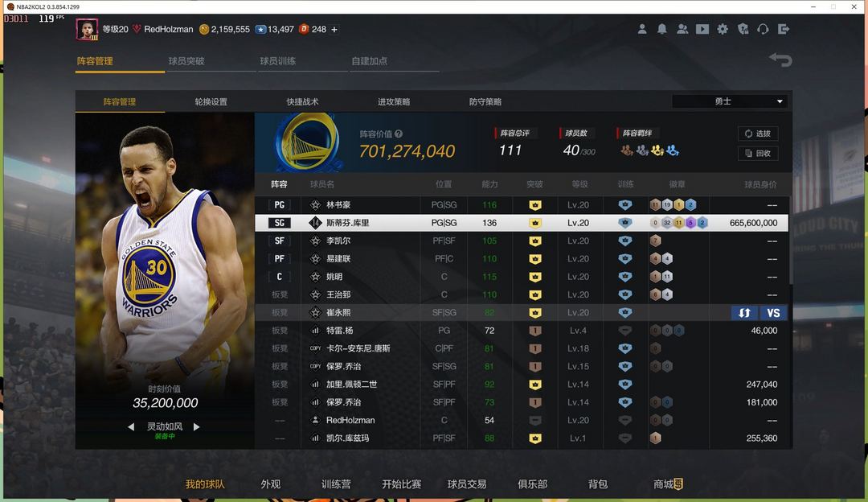Click the exit/logout icon
868x502 pixels.
tap(784, 29)
